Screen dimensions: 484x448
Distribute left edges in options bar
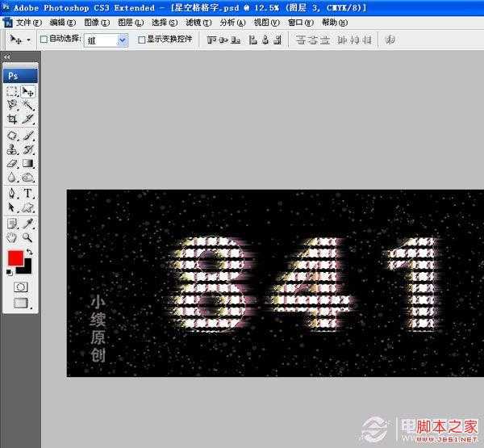click(342, 40)
